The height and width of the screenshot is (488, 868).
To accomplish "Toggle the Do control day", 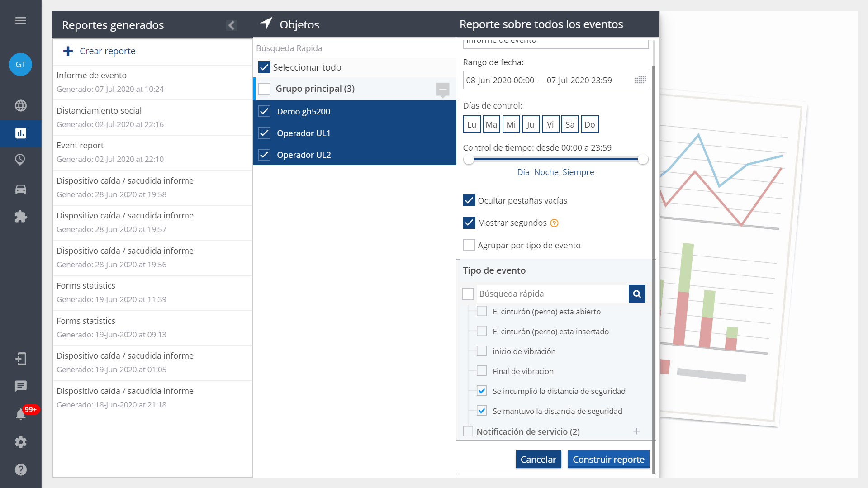I will [590, 124].
